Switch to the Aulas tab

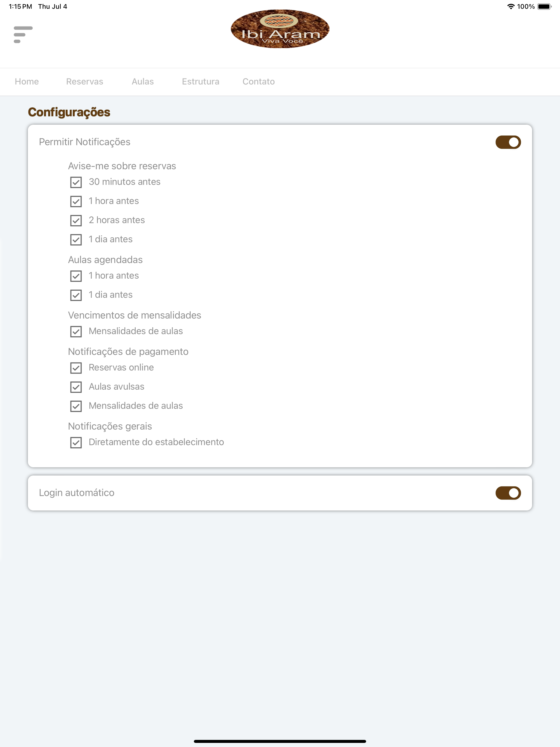click(142, 82)
